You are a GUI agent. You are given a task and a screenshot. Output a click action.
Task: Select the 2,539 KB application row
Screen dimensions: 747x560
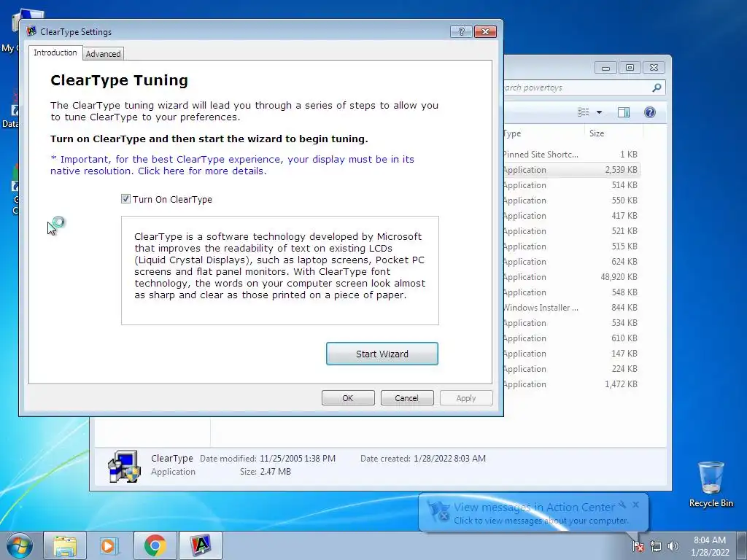(570, 170)
